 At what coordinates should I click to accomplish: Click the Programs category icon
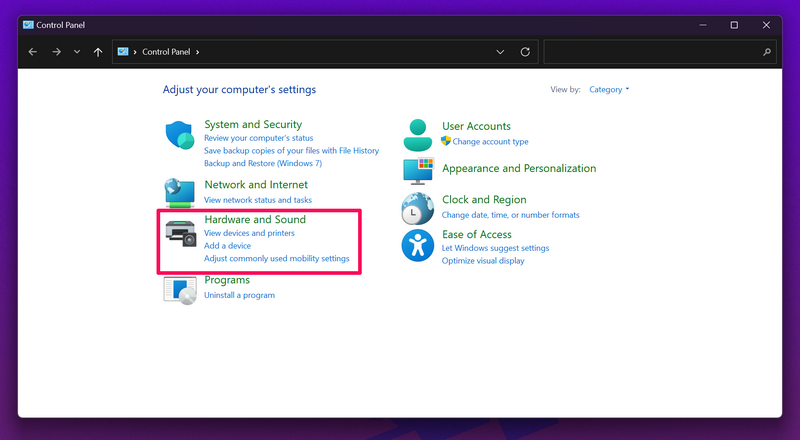tap(179, 288)
